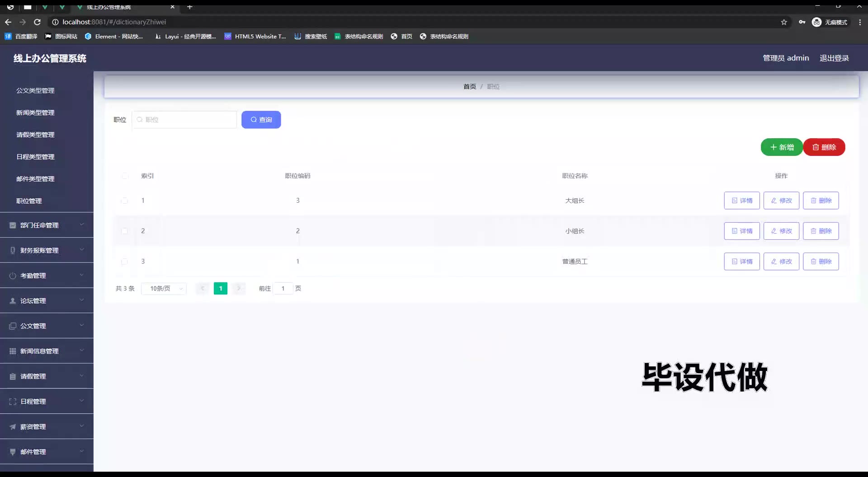Open the browser three-dot menu

coord(860,22)
